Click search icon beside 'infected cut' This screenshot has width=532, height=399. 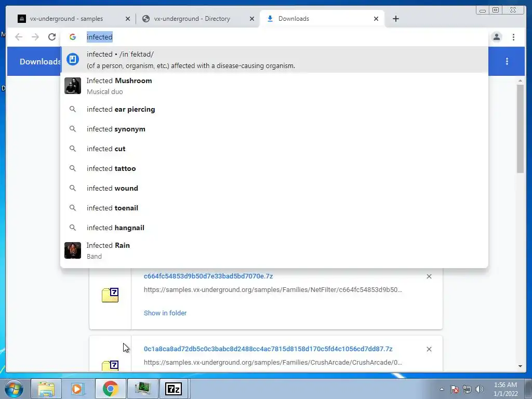pyautogui.click(x=73, y=149)
